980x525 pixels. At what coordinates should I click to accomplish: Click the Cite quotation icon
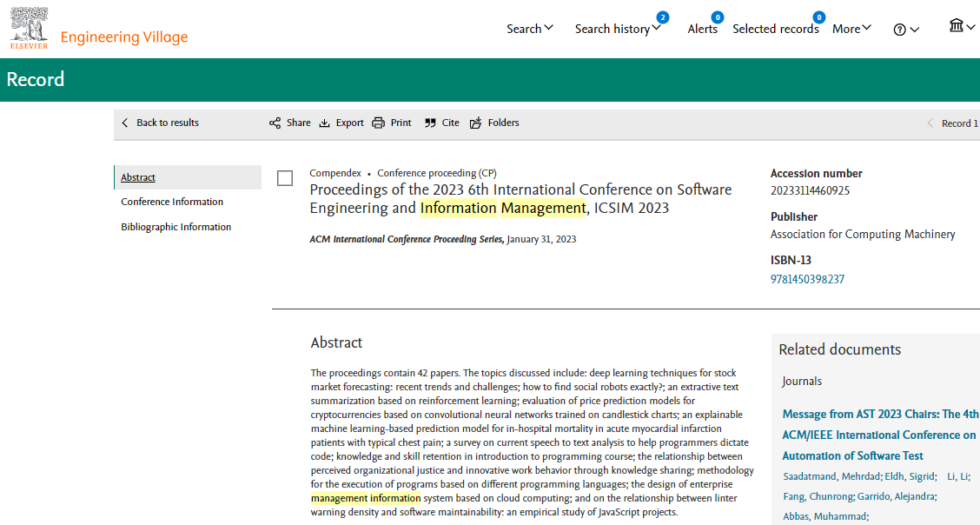point(430,123)
